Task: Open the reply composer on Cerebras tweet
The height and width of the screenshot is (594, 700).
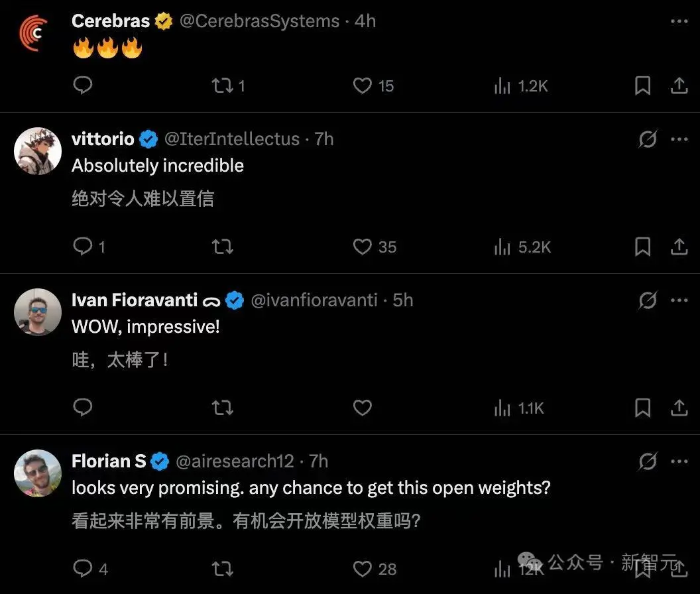Action: [82, 86]
